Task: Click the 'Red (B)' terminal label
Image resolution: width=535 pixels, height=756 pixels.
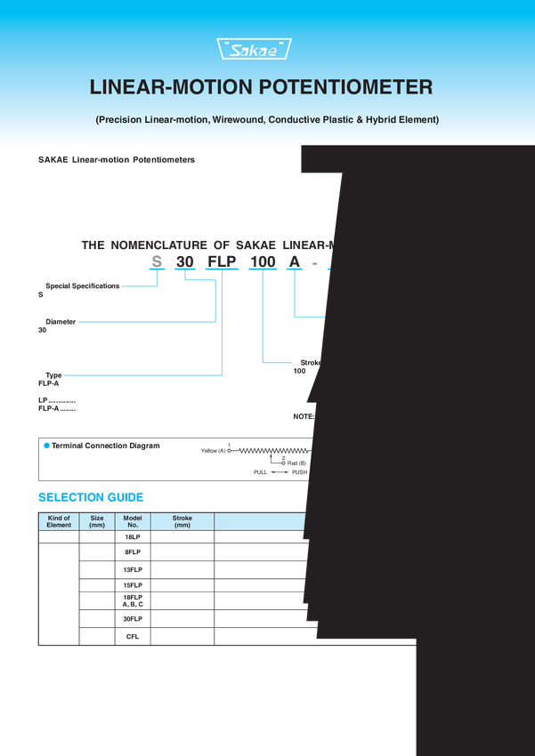Action: (296, 462)
